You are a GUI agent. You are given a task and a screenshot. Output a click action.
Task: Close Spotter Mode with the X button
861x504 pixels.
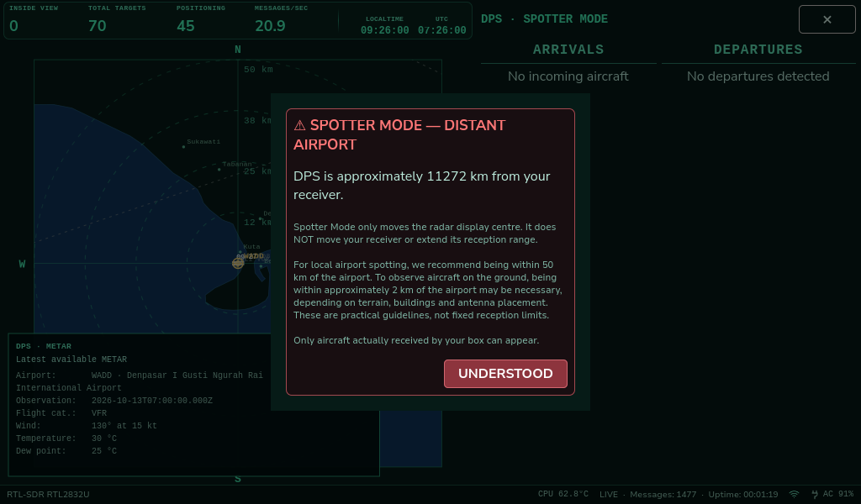(827, 19)
